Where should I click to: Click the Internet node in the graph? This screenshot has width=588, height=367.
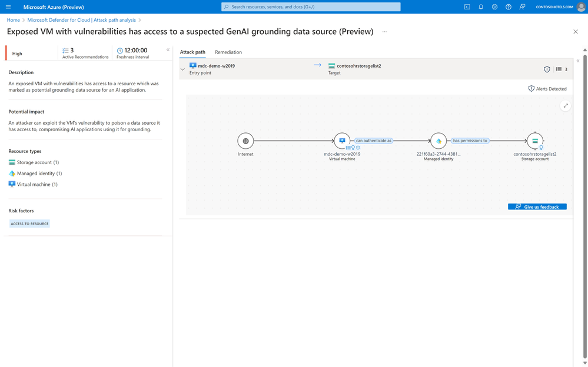coord(245,141)
